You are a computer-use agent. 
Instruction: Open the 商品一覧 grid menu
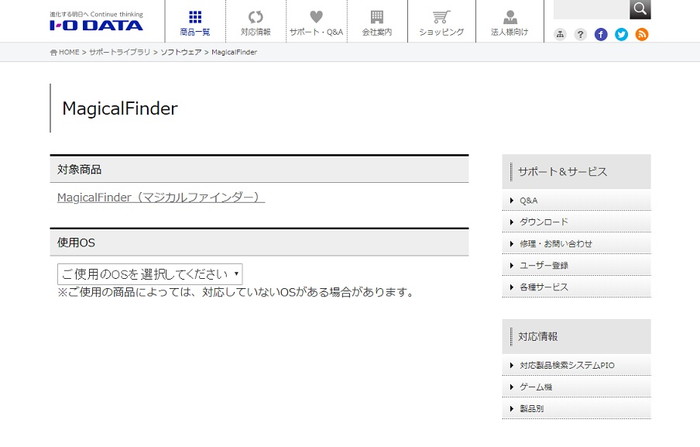[195, 22]
